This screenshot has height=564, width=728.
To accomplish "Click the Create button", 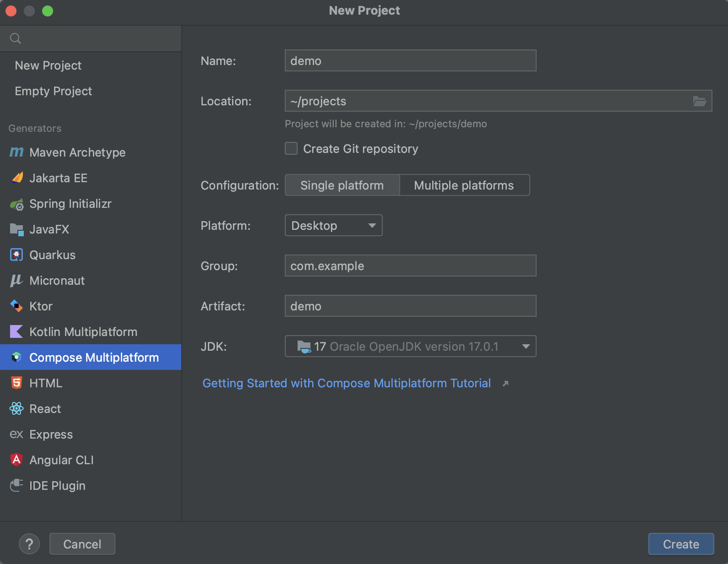I will tap(681, 544).
